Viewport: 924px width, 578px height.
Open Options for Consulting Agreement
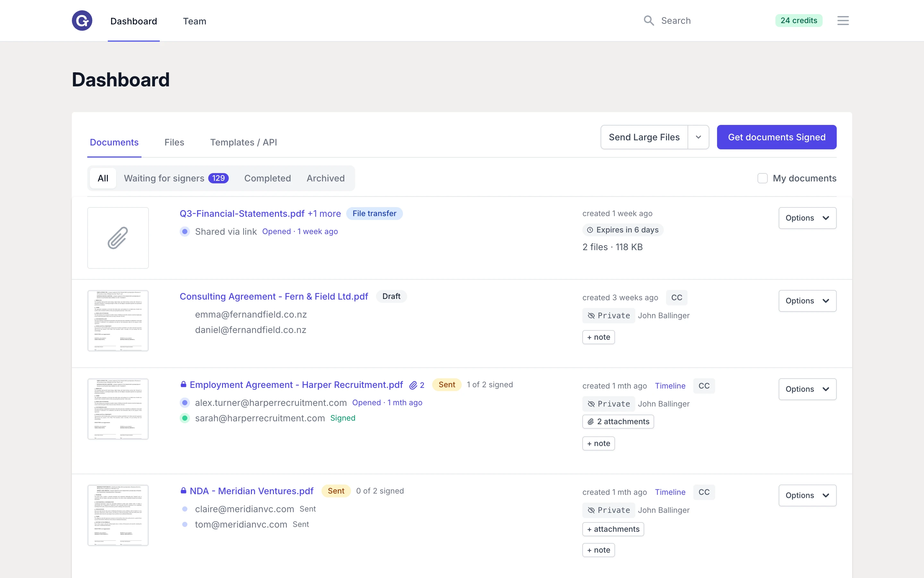808,301
